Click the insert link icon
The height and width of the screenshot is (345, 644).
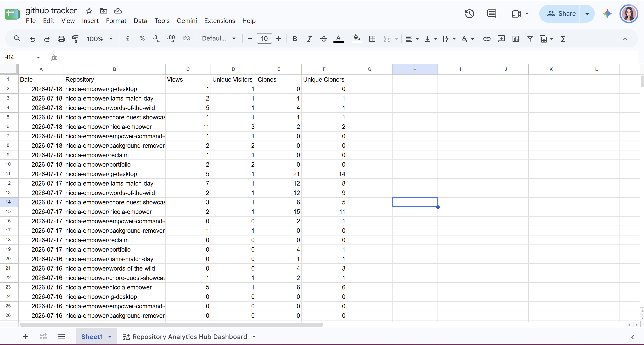click(x=487, y=39)
